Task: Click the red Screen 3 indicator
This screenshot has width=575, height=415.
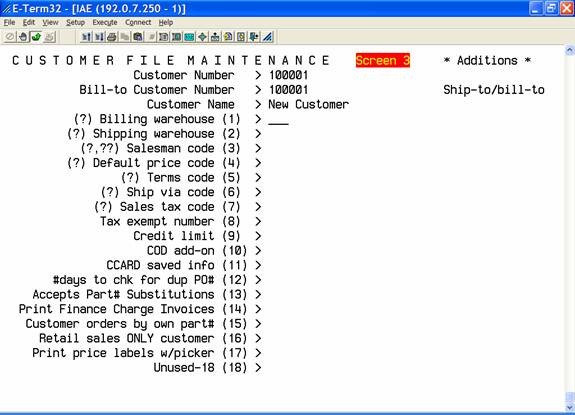Action: point(383,60)
